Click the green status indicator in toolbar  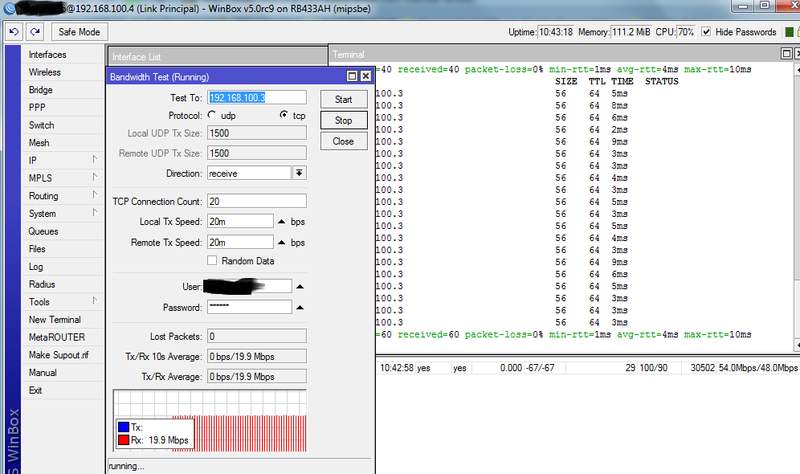[789, 32]
